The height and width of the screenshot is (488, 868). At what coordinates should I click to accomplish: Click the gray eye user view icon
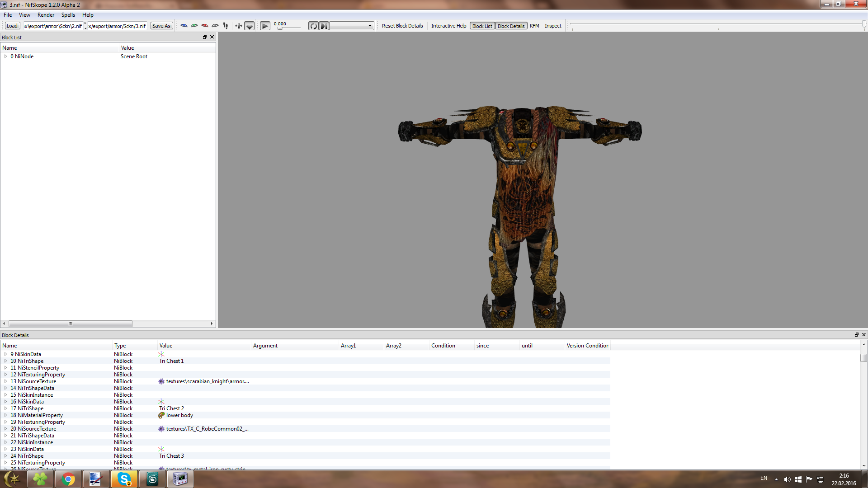215,26
